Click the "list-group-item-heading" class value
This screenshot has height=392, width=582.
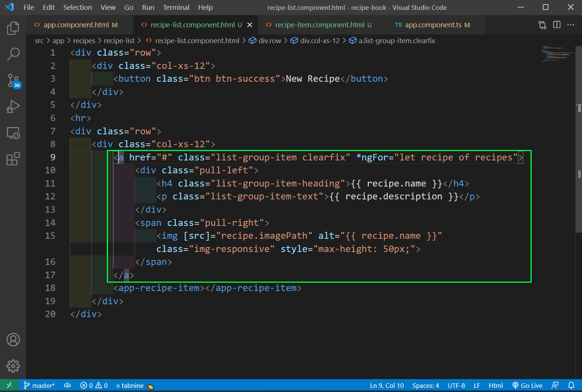click(x=278, y=184)
